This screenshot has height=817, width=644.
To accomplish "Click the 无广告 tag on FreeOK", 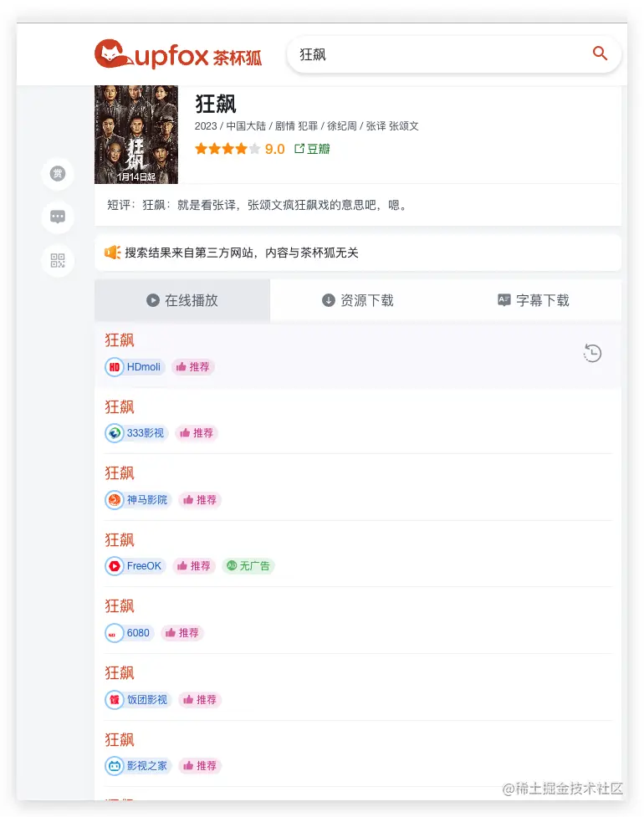I will [248, 566].
